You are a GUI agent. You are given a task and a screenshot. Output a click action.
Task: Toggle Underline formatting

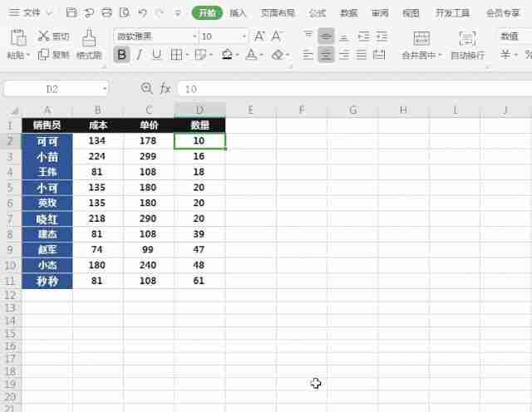point(156,54)
